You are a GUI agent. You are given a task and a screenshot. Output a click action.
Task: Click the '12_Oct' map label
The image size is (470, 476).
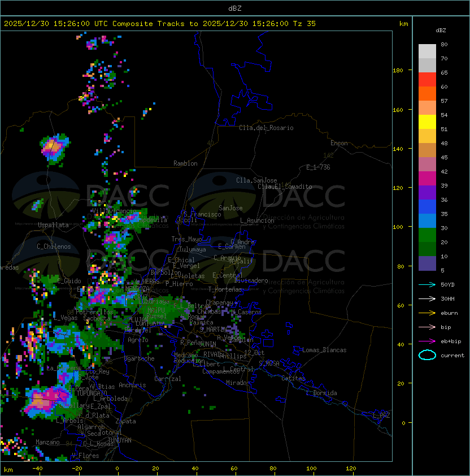tap(254, 353)
